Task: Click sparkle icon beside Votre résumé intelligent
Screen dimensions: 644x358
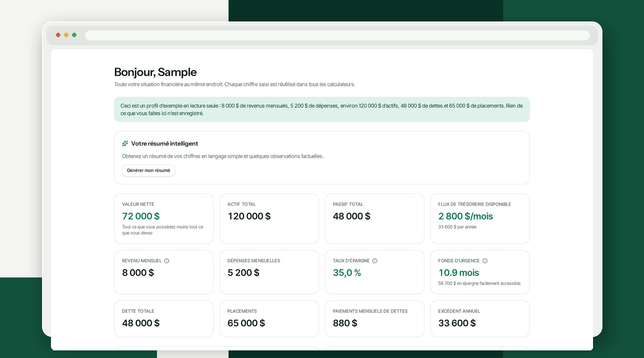Action: [x=125, y=144]
